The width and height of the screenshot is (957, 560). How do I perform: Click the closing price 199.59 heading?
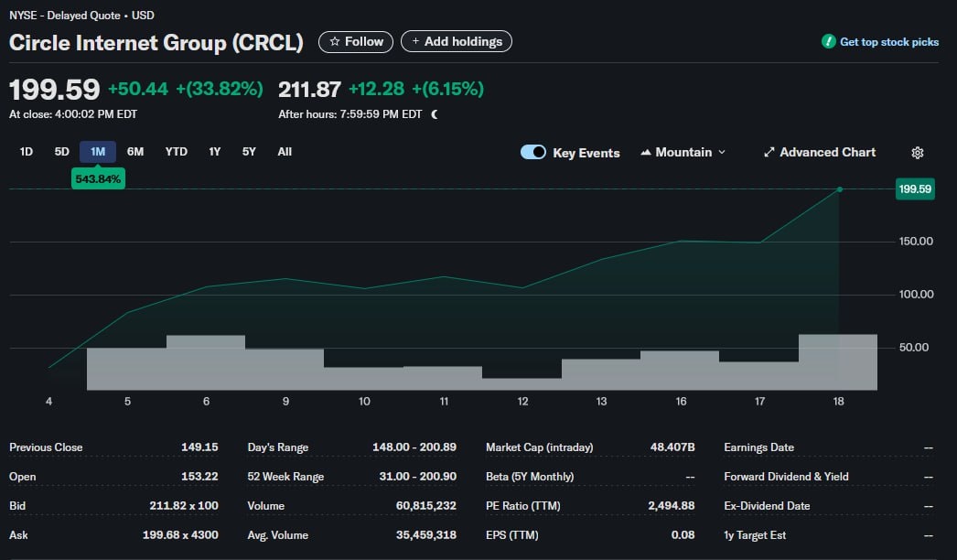click(x=54, y=89)
